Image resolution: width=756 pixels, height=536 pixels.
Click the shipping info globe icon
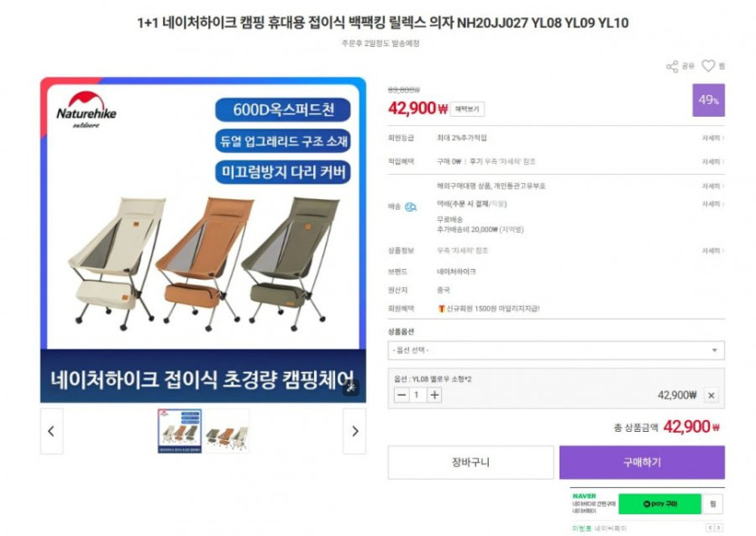tap(410, 206)
